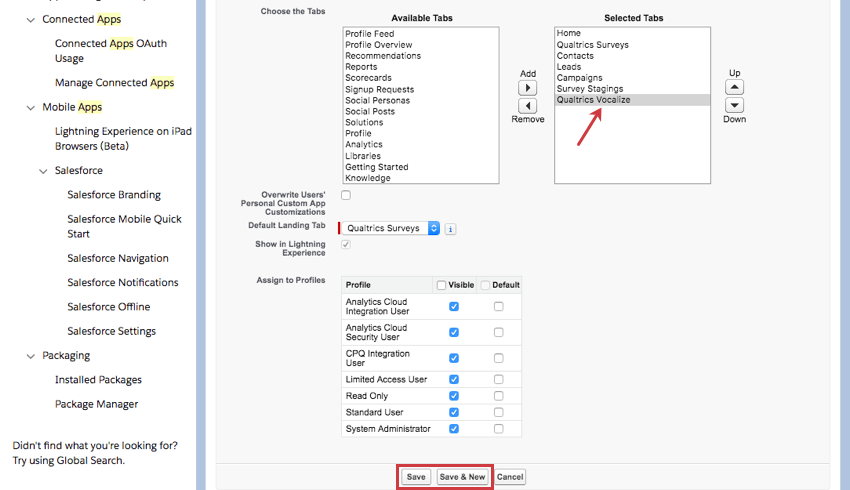Collapse the Connected Apps tree section

pyautogui.click(x=30, y=20)
